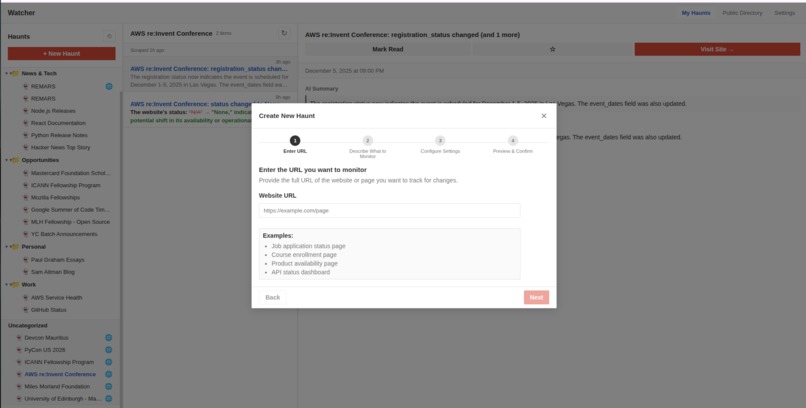Open the My Haunts tab
The width and height of the screenshot is (806, 408).
[696, 13]
